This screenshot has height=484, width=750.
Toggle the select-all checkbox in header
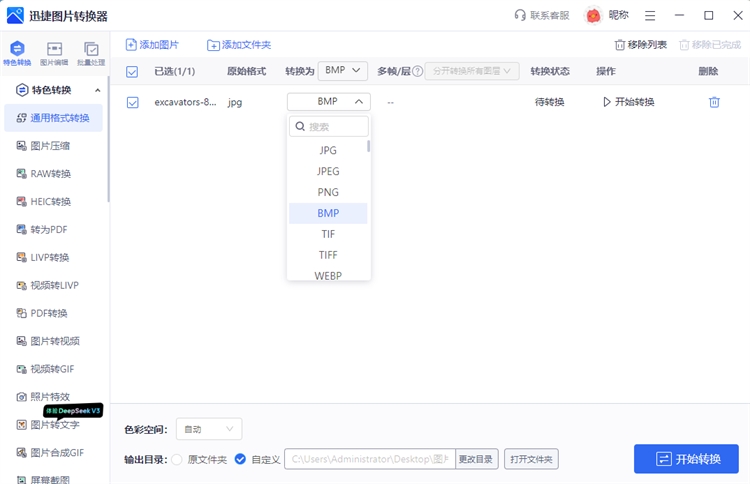(132, 71)
